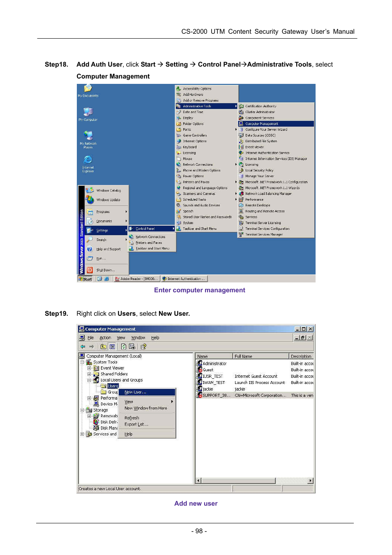Expand the Shared Folders tree node

pyautogui.click(x=89, y=374)
